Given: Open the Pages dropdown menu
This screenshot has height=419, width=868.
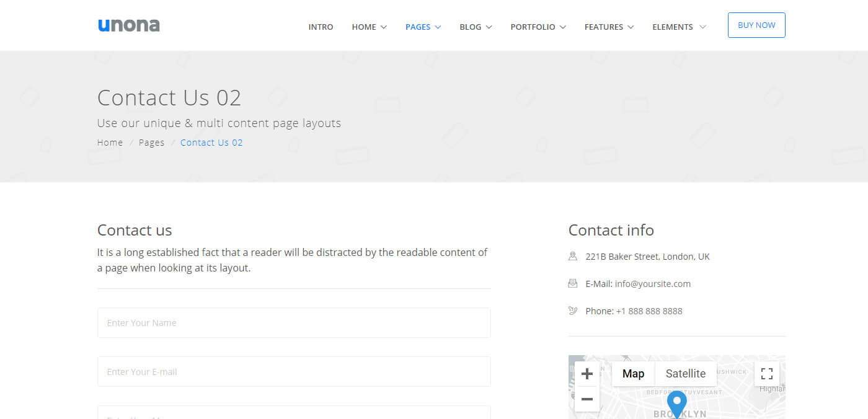Looking at the screenshot, I should coord(423,27).
